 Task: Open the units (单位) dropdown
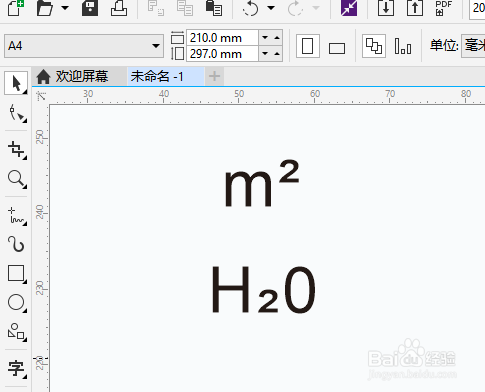tap(473, 46)
